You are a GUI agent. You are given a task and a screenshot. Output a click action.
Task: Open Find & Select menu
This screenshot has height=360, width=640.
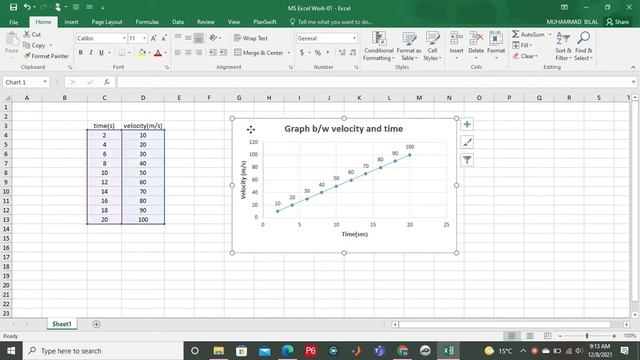click(x=584, y=46)
